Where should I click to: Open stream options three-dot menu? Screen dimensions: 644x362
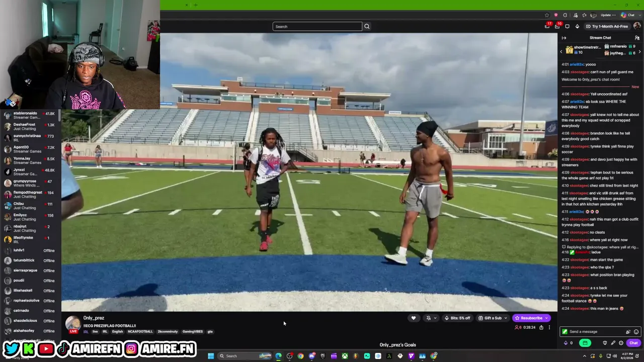pyautogui.click(x=549, y=327)
